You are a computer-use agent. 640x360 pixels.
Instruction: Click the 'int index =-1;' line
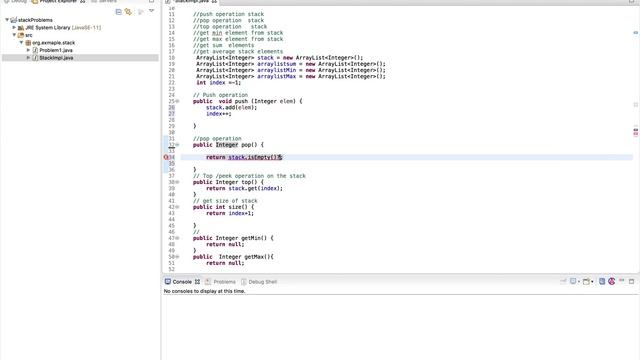click(219, 82)
